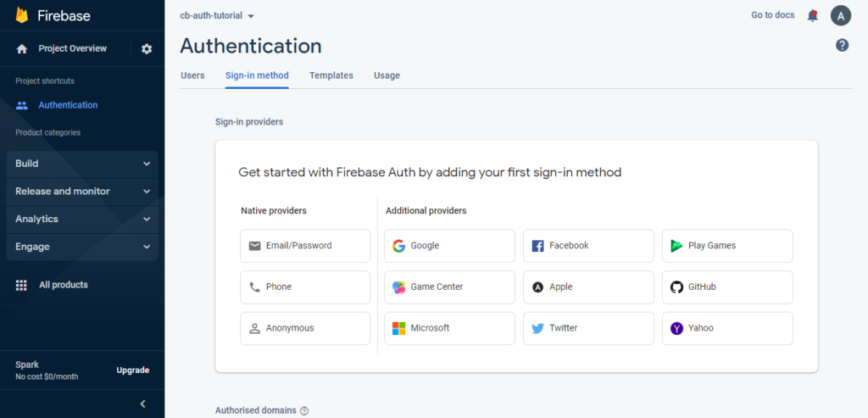
Task: Click the 'Sign-in providers' heading
Action: [249, 122]
